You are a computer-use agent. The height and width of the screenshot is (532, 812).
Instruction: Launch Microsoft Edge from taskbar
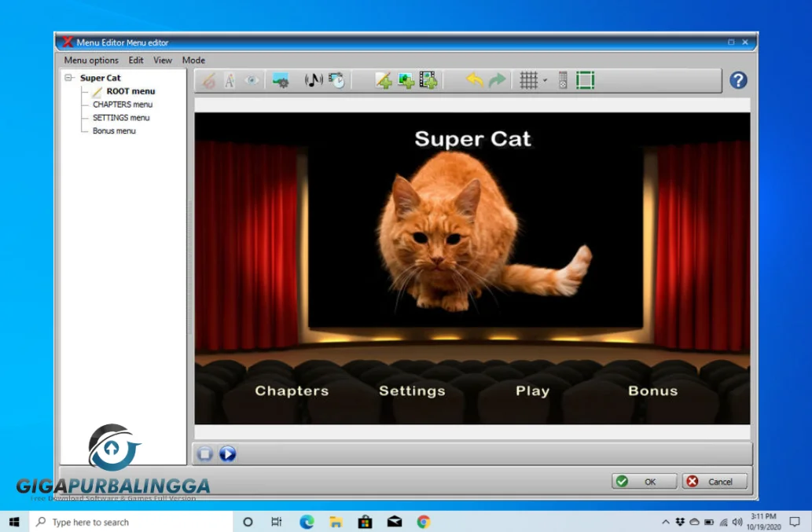point(307,522)
